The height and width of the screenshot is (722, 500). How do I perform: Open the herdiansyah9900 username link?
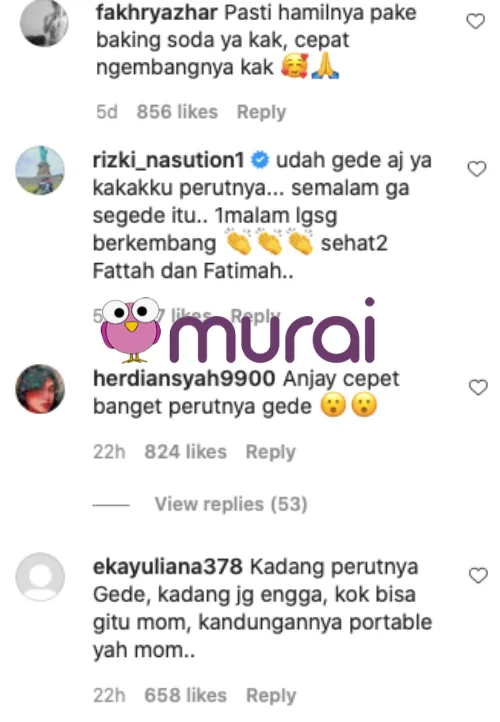click(184, 379)
